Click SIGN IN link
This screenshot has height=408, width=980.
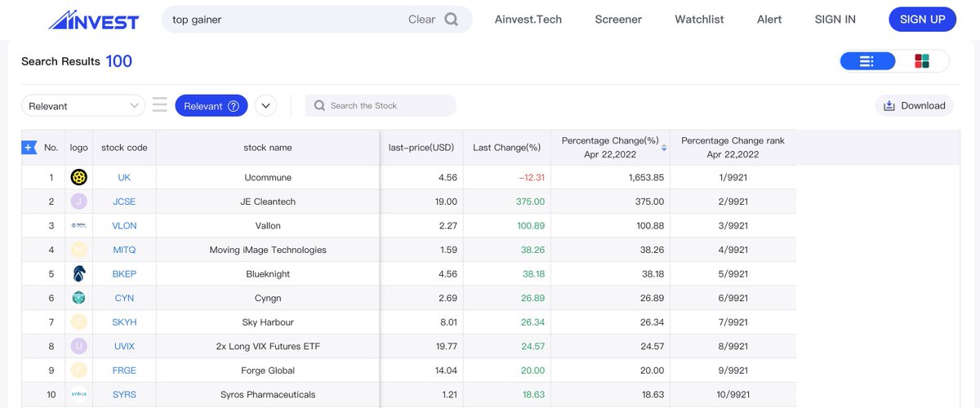click(x=835, y=20)
